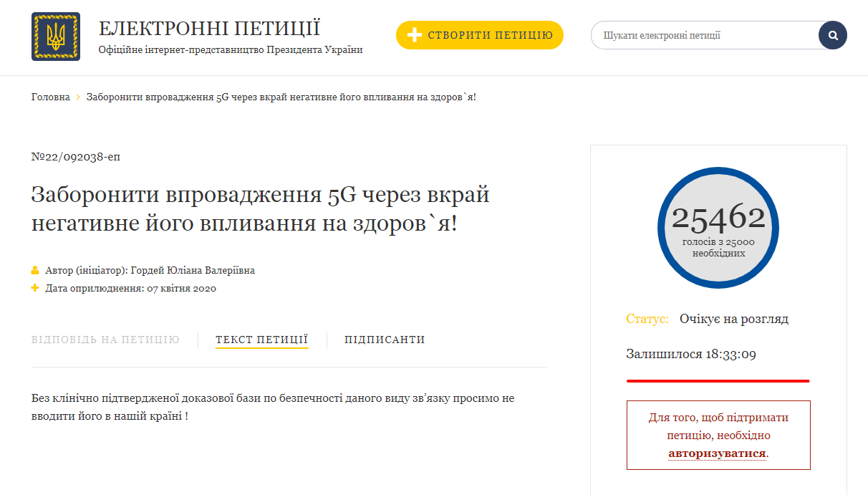The width and height of the screenshot is (868, 495).
Task: Follow the авторизуватися link
Action: point(717,453)
